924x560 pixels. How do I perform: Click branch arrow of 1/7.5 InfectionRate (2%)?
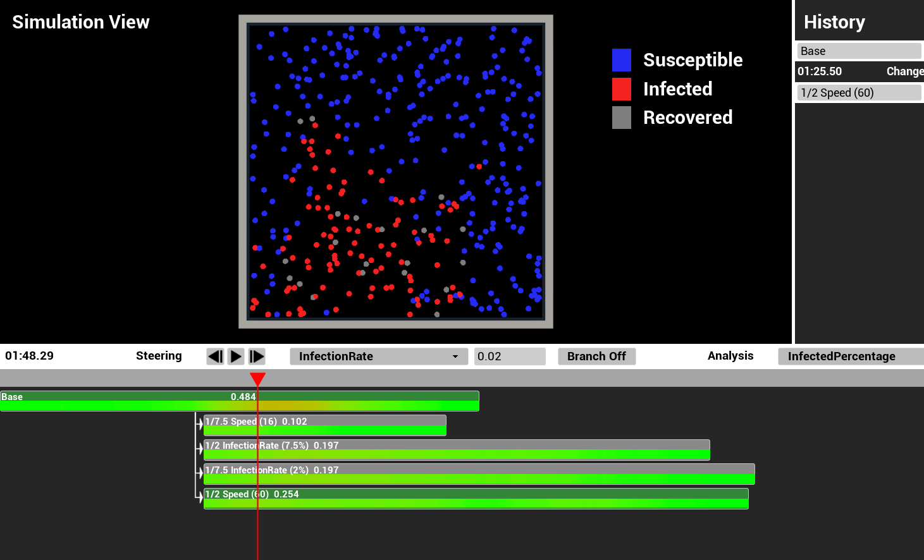[200, 473]
